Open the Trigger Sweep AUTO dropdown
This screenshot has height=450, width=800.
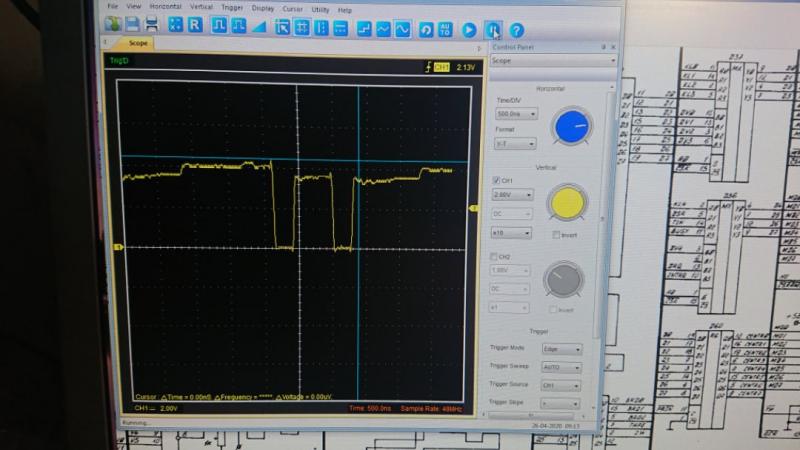click(x=564, y=367)
